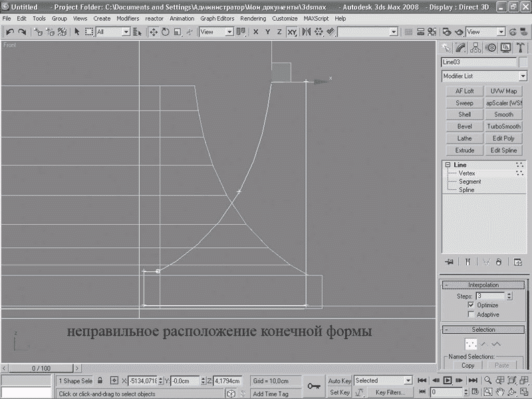Open the Hierarchy panel tab

point(476,47)
